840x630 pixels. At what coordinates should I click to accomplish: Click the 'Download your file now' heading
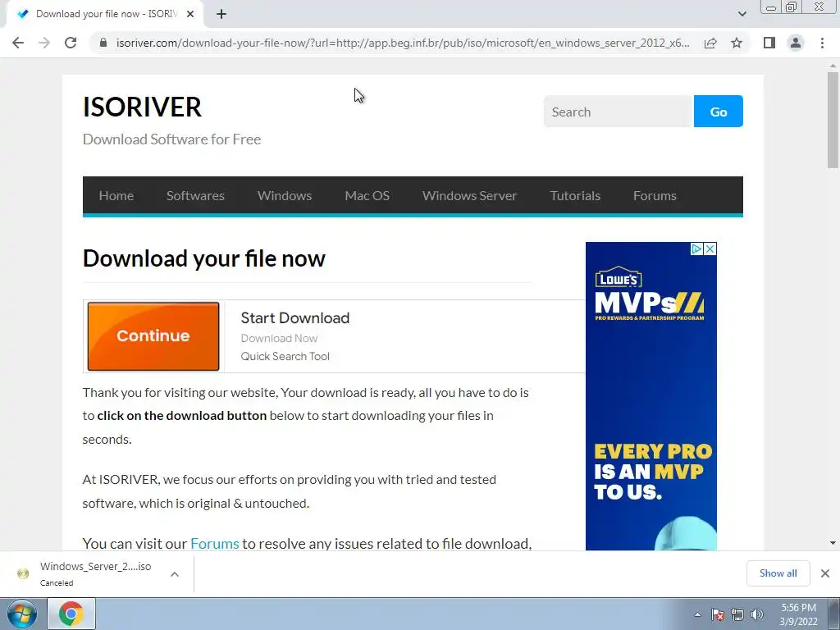coord(203,258)
